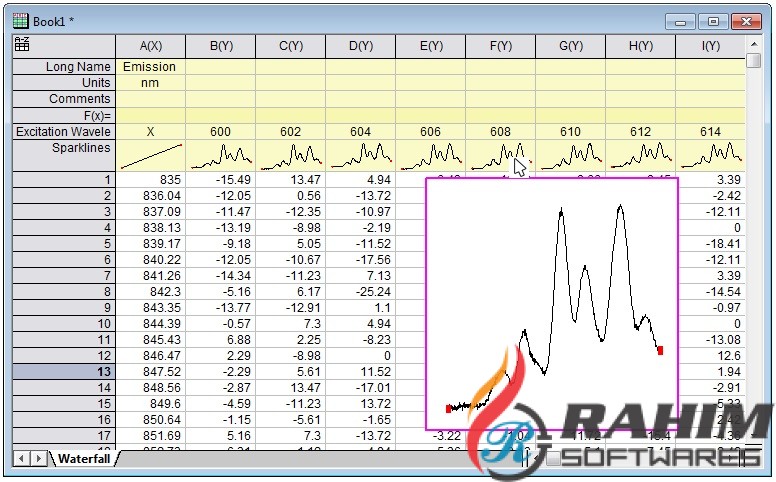Select column F(Y) header

tap(501, 46)
